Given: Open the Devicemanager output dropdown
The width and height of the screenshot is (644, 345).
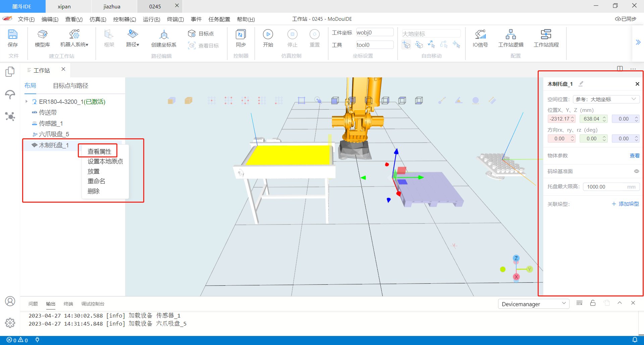Looking at the screenshot, I should pyautogui.click(x=533, y=304).
